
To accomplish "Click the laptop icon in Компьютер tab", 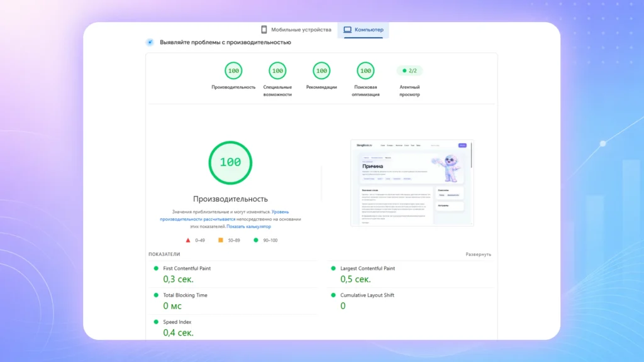I will 347,30.
